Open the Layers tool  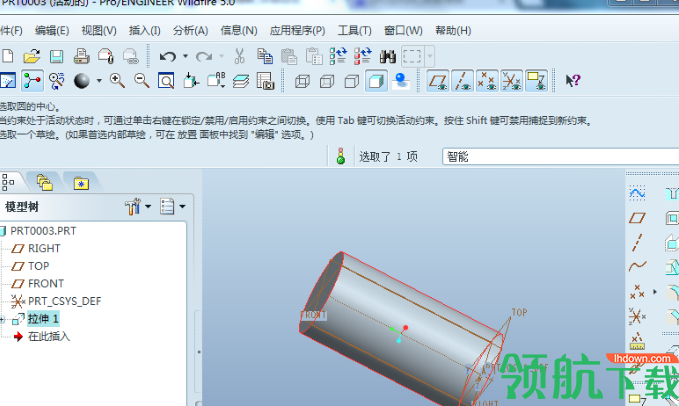point(240,81)
